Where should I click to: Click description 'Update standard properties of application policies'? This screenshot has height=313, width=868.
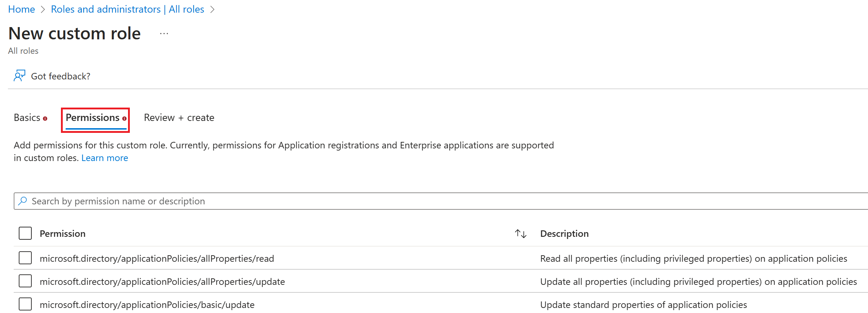[644, 305]
